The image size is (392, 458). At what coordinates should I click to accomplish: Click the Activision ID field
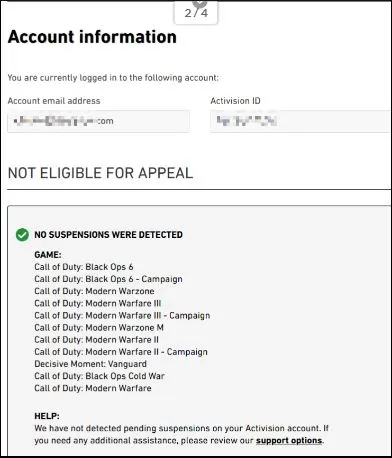click(301, 121)
